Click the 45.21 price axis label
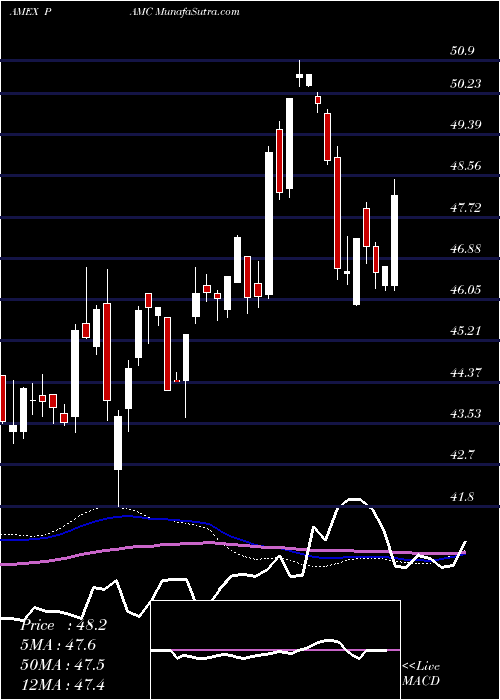This screenshot has height=700, width=500. click(x=466, y=331)
